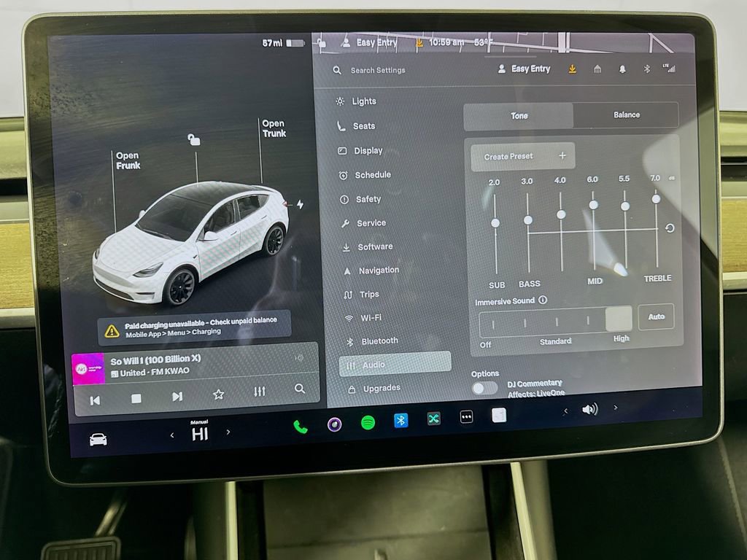
Task: Switch to the Tone tab
Action: click(x=518, y=114)
